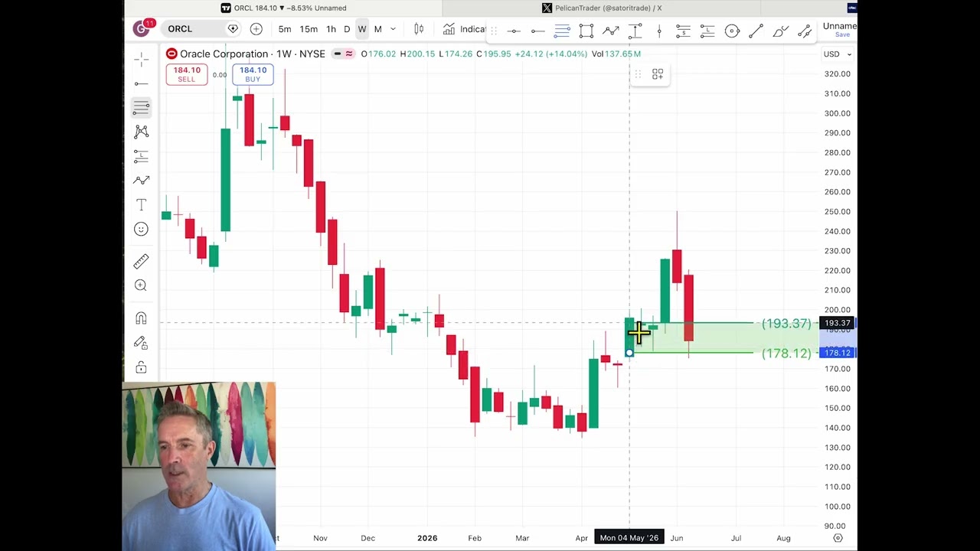980x551 pixels.
Task: Select the brush path tool in left sidebar
Action: (141, 181)
